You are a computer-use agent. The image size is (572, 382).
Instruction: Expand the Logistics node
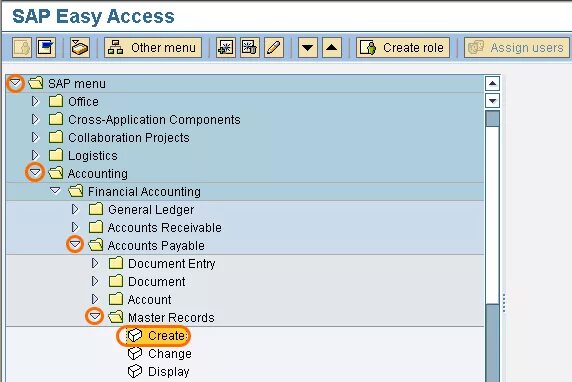pos(35,155)
